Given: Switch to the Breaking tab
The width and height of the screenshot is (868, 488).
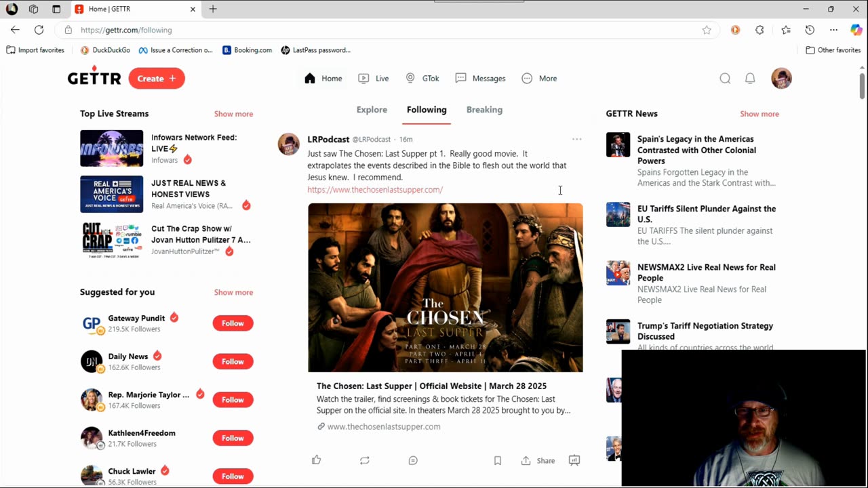Looking at the screenshot, I should (x=484, y=110).
